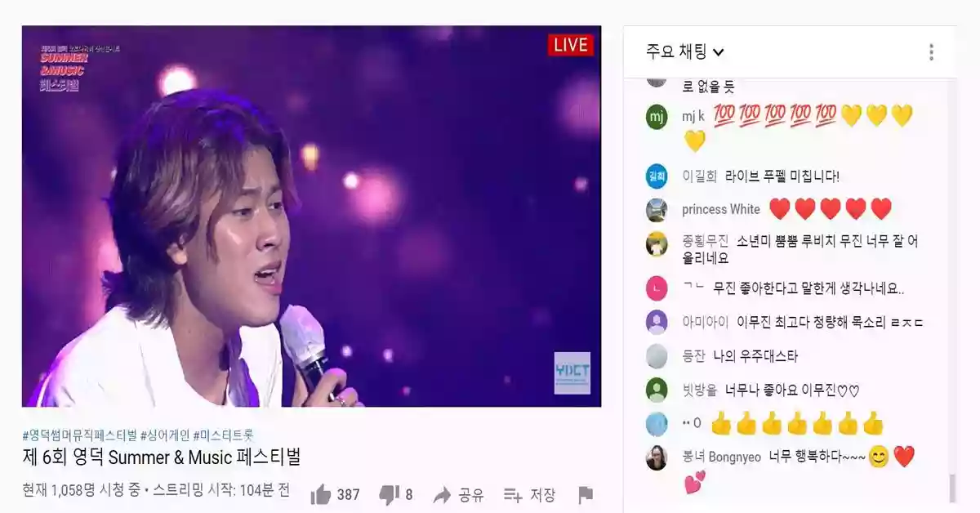The width and height of the screenshot is (980, 513).
Task: Click the 공유 share label
Action: click(470, 495)
